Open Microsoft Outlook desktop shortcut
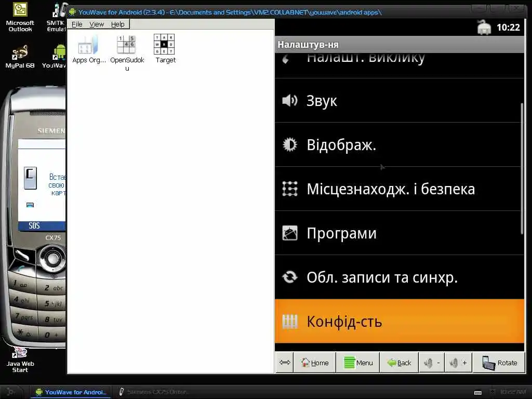Viewport: 532px width, 399px height. coord(20,17)
